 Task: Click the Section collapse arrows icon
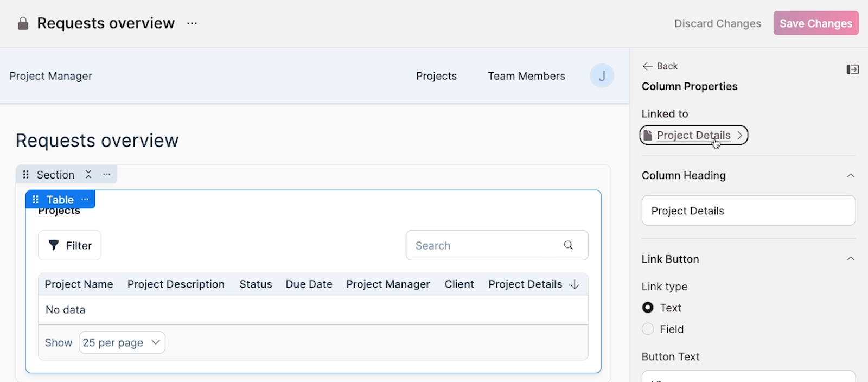[x=88, y=174]
